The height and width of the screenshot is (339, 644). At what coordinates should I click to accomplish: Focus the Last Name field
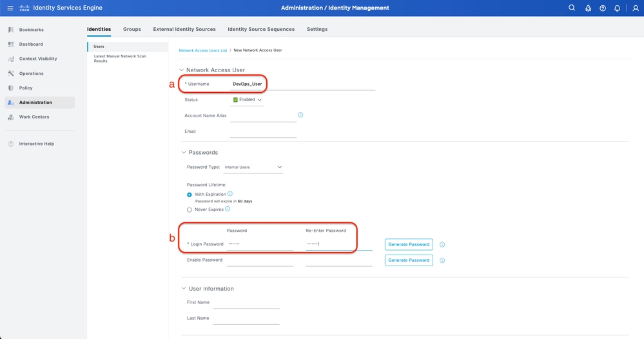tap(246, 318)
